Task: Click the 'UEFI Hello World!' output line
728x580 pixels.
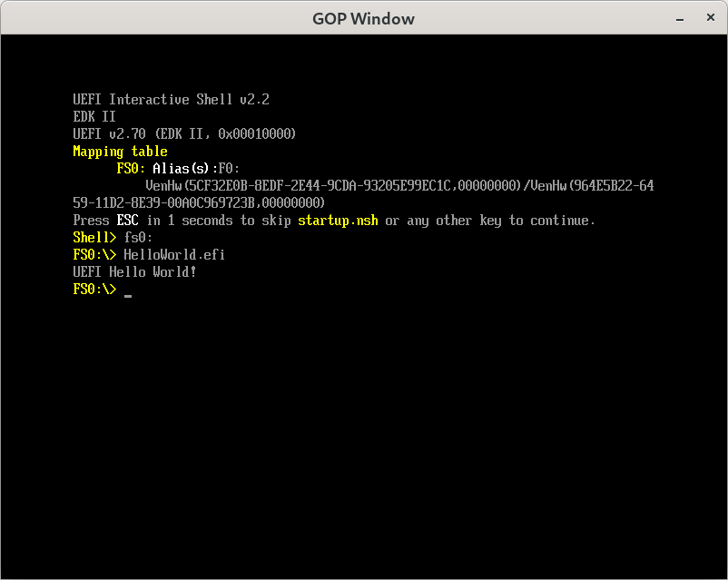Action: [134, 271]
